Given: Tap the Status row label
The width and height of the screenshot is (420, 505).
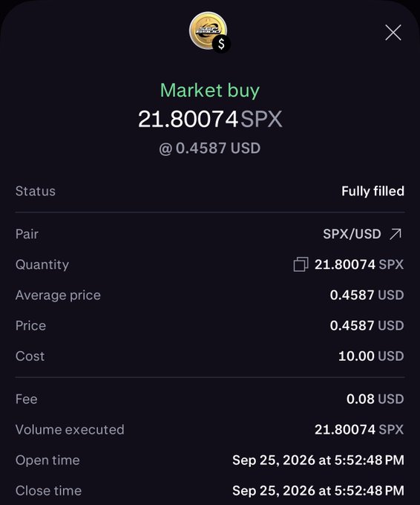Looking at the screenshot, I should point(36,192).
